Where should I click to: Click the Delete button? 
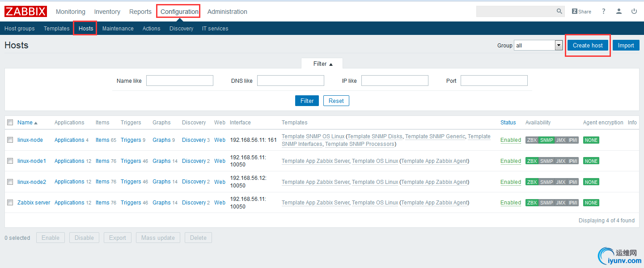[198, 238]
